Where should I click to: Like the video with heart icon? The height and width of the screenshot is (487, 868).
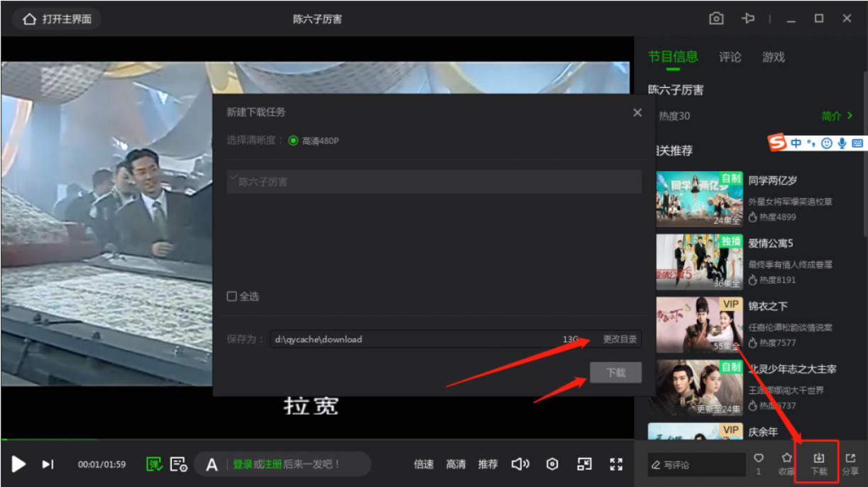(x=759, y=459)
